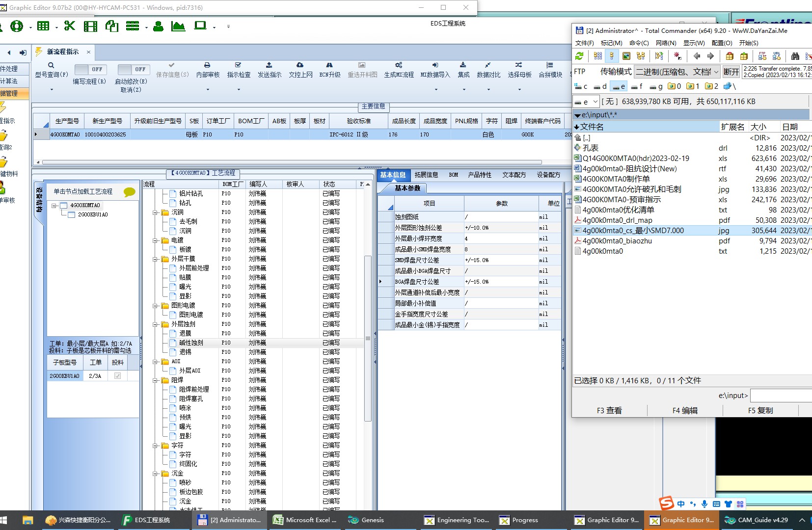Switch to the BOM tab
Image resolution: width=812 pixels, height=530 pixels.
pyautogui.click(x=453, y=175)
